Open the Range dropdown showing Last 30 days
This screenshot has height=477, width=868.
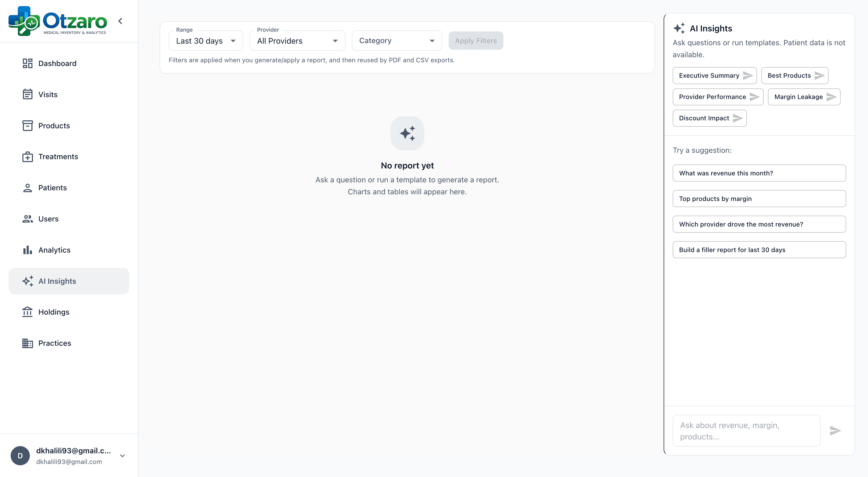[x=205, y=40]
